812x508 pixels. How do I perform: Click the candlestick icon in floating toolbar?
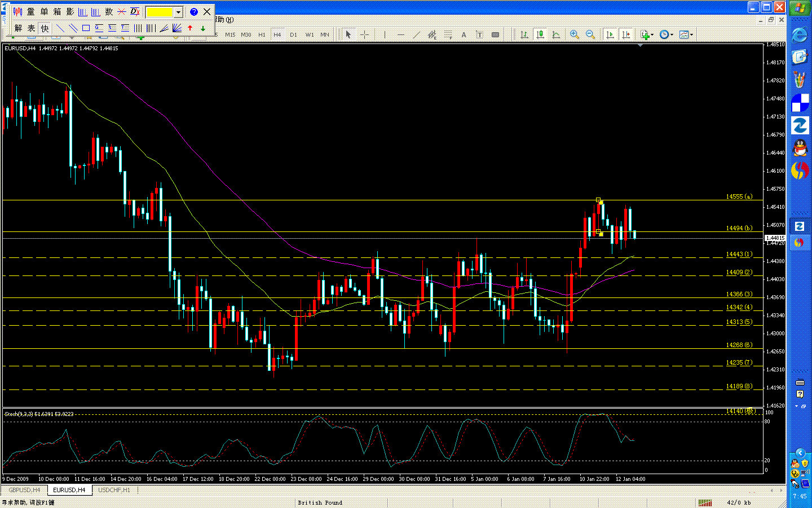click(17, 11)
